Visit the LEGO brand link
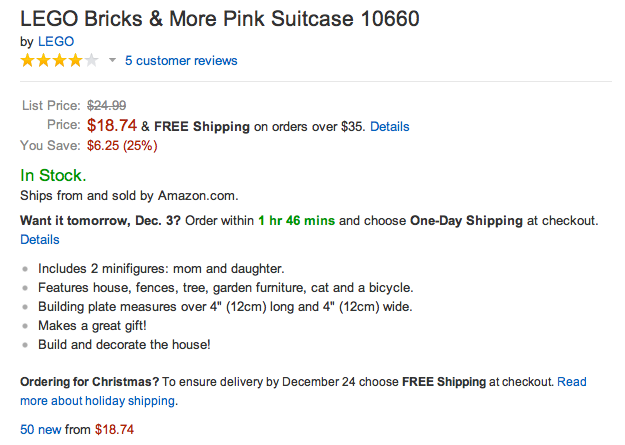 point(55,42)
